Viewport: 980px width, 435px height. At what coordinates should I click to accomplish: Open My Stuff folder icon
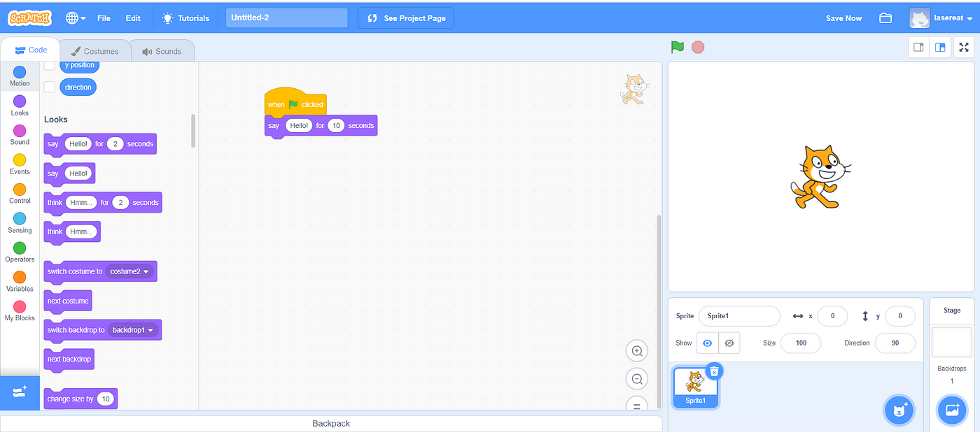coord(885,18)
